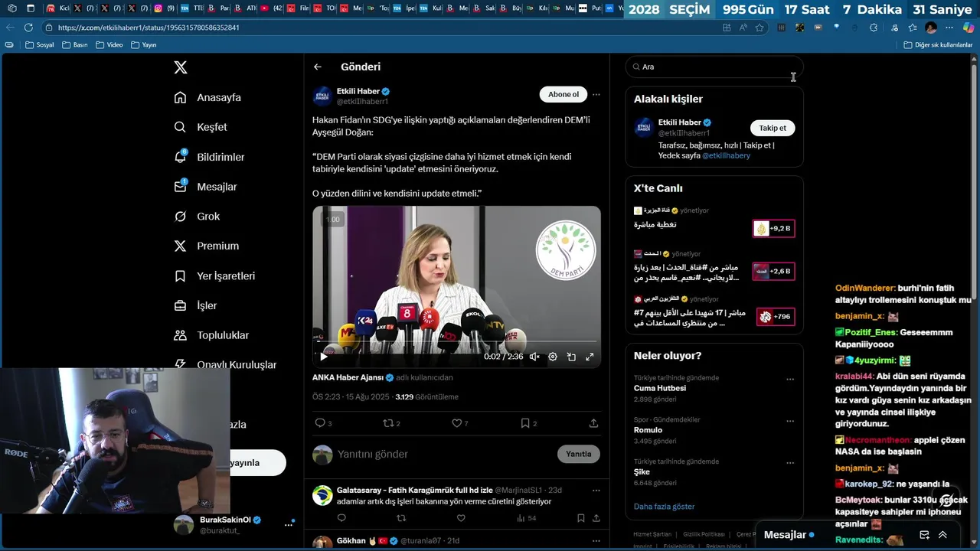980x551 pixels.
Task: Open Gökhan reply author profile
Action: (351, 541)
